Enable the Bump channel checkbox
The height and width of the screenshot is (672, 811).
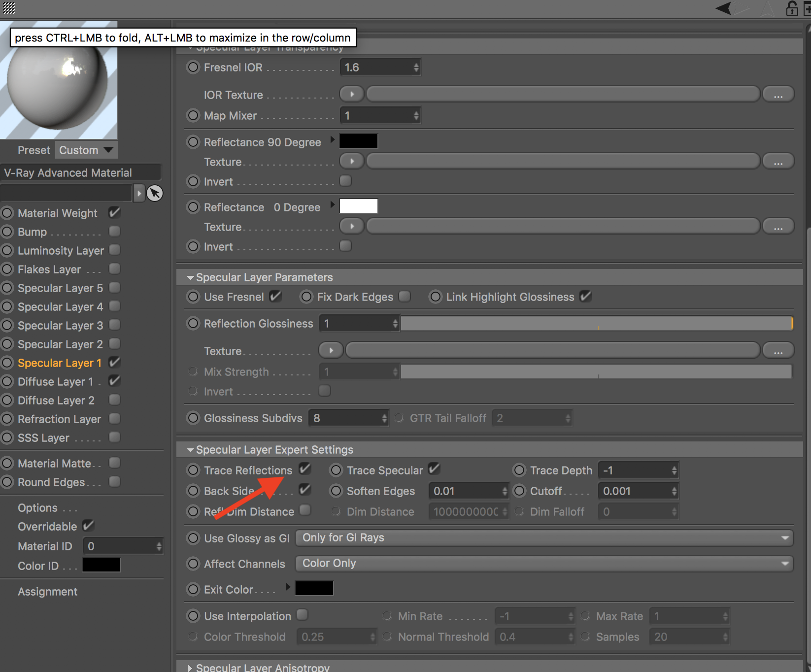115,231
